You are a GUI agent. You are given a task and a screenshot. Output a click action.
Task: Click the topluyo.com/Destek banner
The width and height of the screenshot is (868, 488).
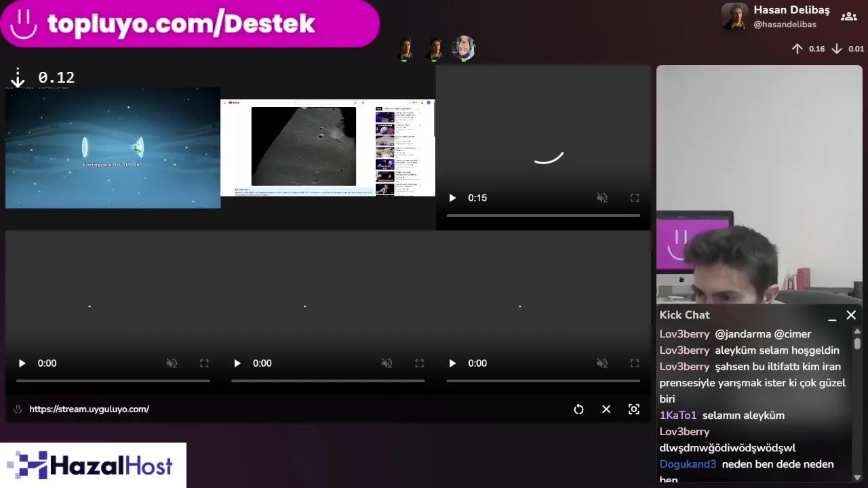(x=189, y=24)
